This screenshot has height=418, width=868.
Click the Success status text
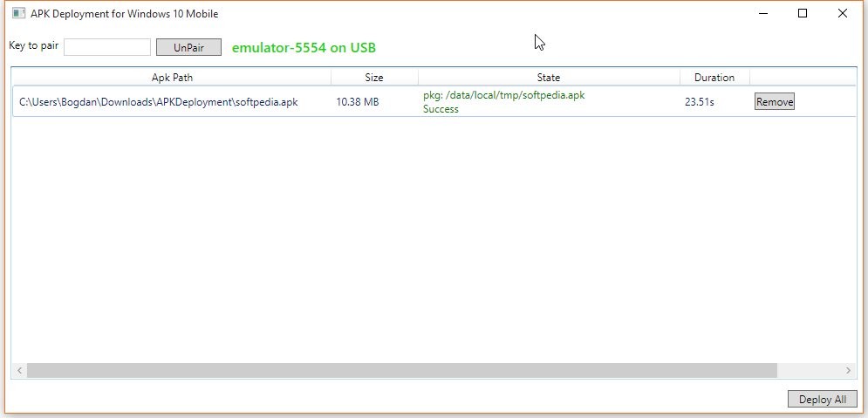pyautogui.click(x=441, y=109)
